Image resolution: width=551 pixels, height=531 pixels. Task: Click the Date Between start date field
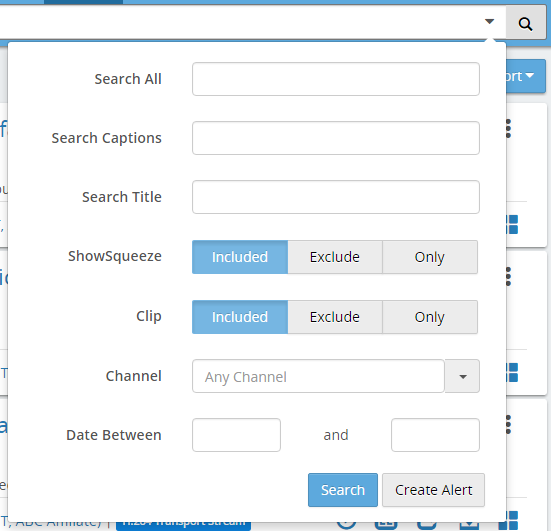tap(236, 435)
